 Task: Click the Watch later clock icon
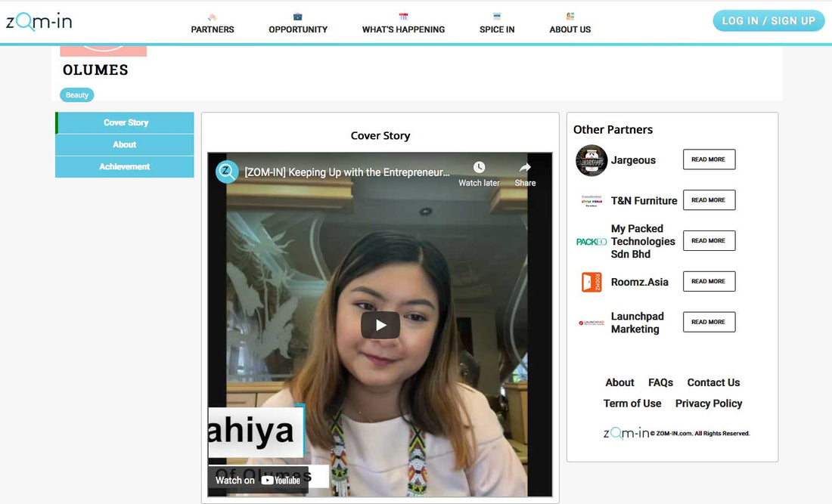pyautogui.click(x=479, y=168)
